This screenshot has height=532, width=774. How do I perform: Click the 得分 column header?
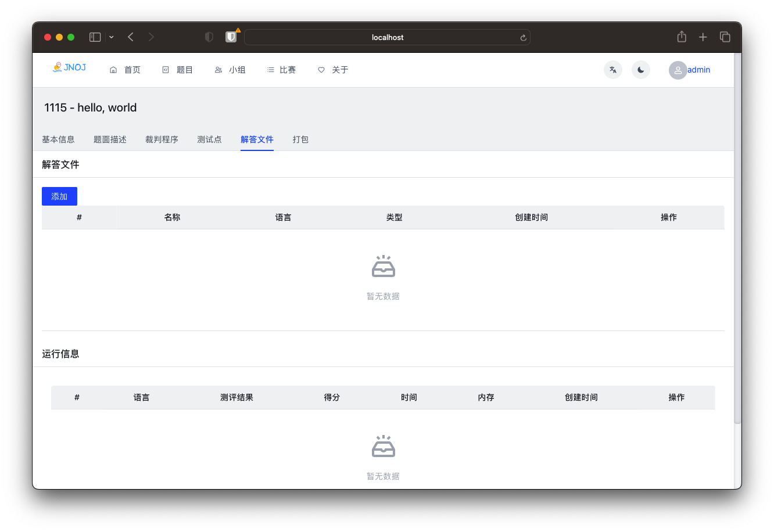(x=332, y=397)
